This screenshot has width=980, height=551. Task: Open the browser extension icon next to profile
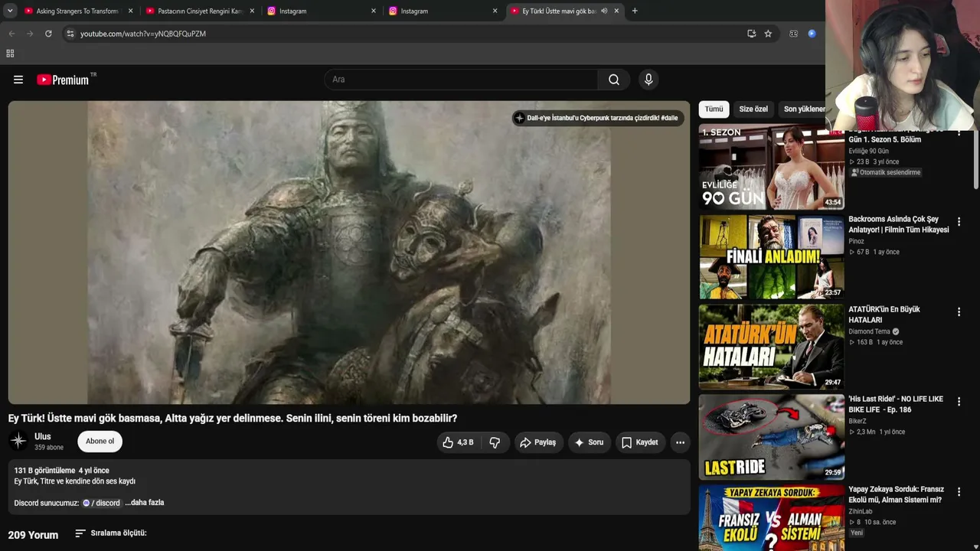click(x=793, y=34)
